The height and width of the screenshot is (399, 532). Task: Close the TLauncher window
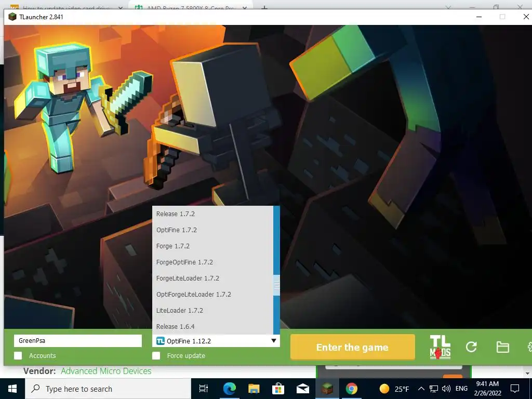click(526, 17)
